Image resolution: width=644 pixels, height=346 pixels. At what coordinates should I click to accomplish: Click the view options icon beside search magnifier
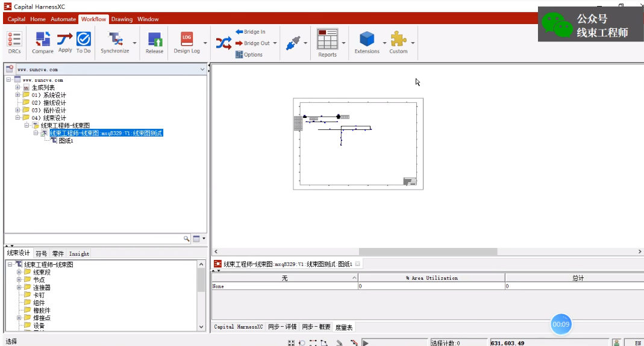click(x=196, y=238)
